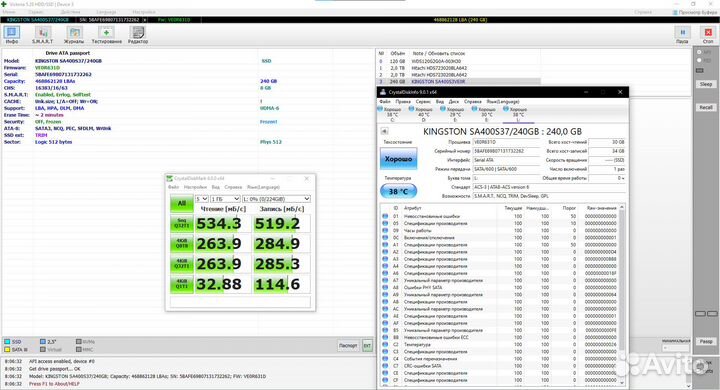
Task: Click Просмотр буфера in Victoria top right
Action: click(694, 12)
